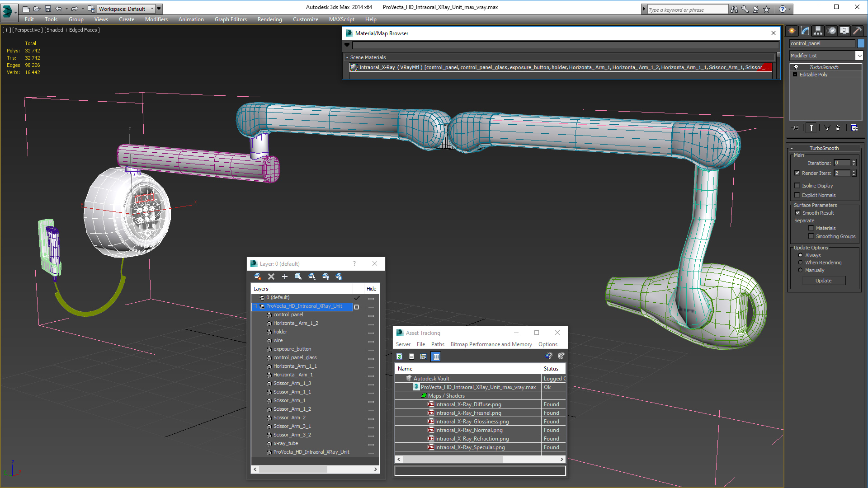
Task: Click the TurboSmooth Update button
Action: tap(824, 281)
